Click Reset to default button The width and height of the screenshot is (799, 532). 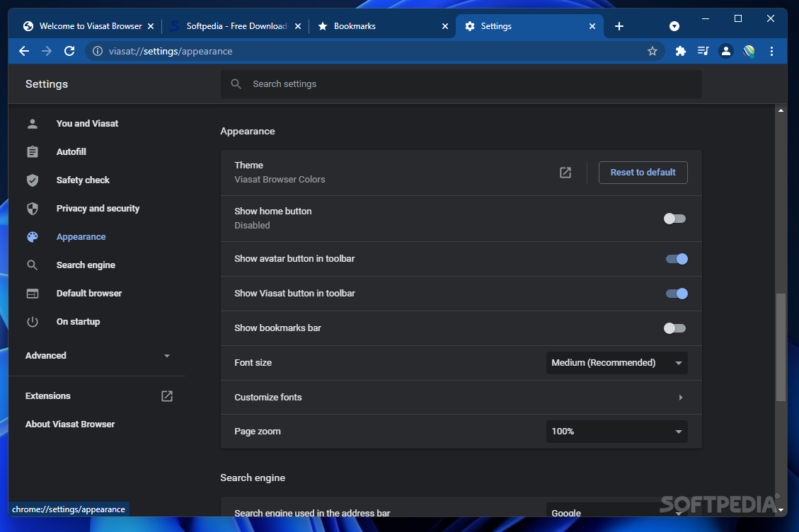(643, 172)
